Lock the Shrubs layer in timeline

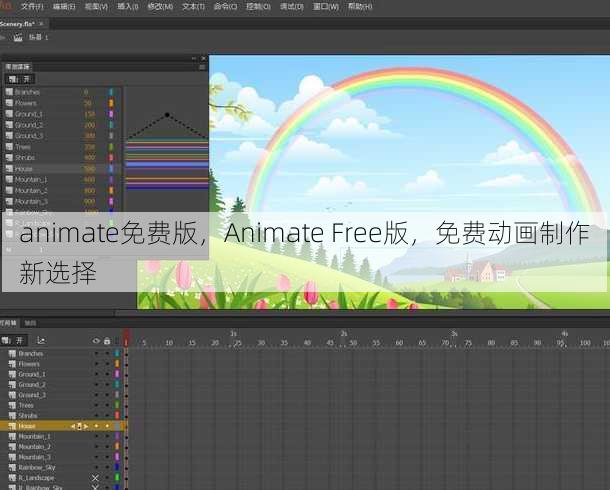point(107,416)
